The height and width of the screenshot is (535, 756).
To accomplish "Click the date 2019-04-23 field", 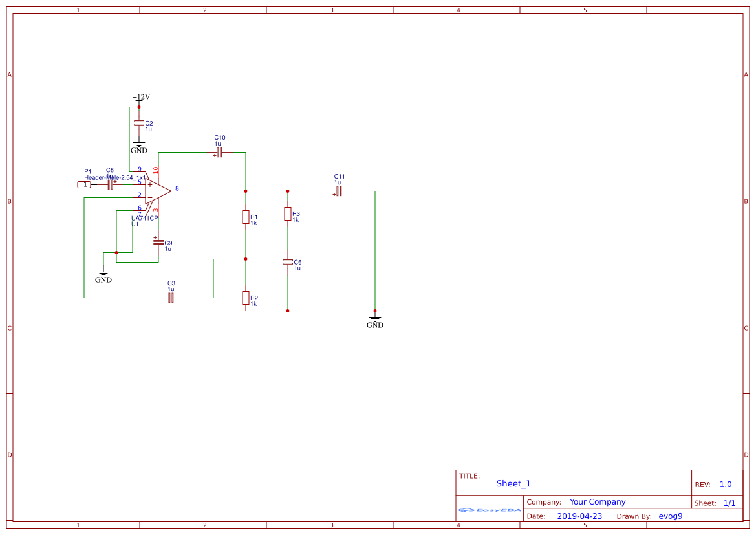I will (579, 516).
